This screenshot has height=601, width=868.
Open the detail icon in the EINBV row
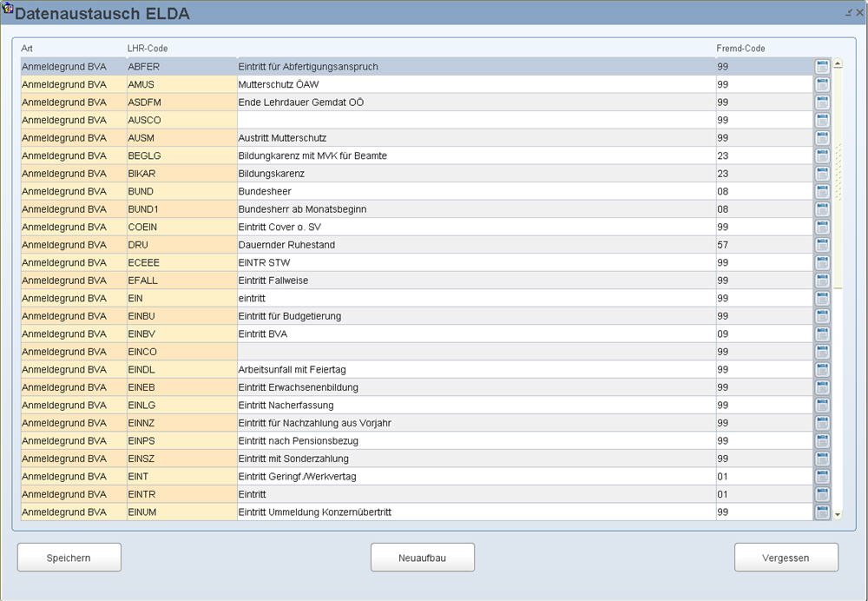click(822, 334)
